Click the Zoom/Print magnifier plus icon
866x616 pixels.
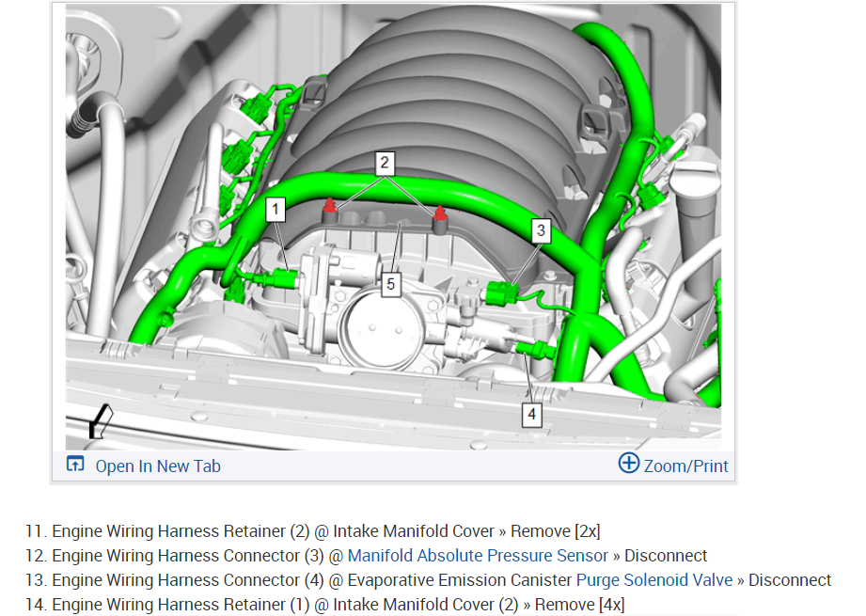[628, 463]
